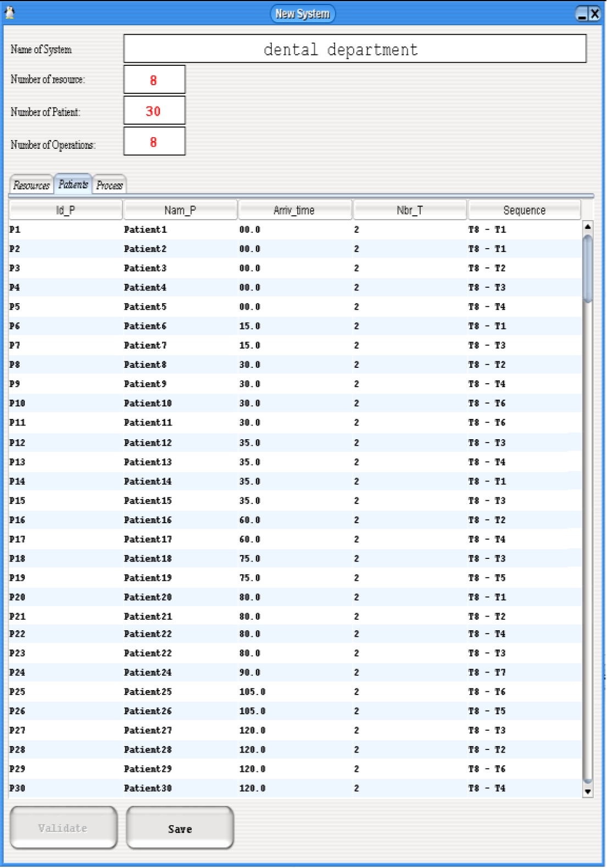Screen dimensions: 607x868
Task: Select the Patient30 row in table
Action: point(148,788)
